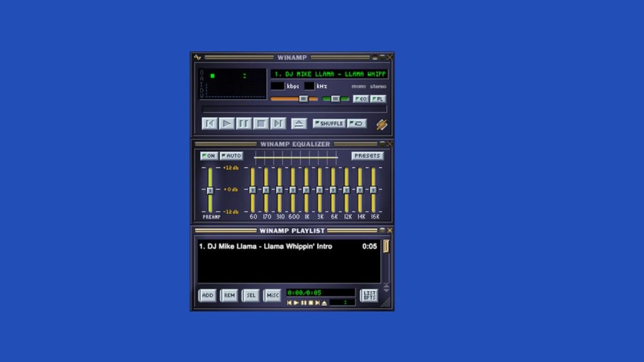
Task: Click the 1K equalizer band slider
Action: tap(306, 190)
